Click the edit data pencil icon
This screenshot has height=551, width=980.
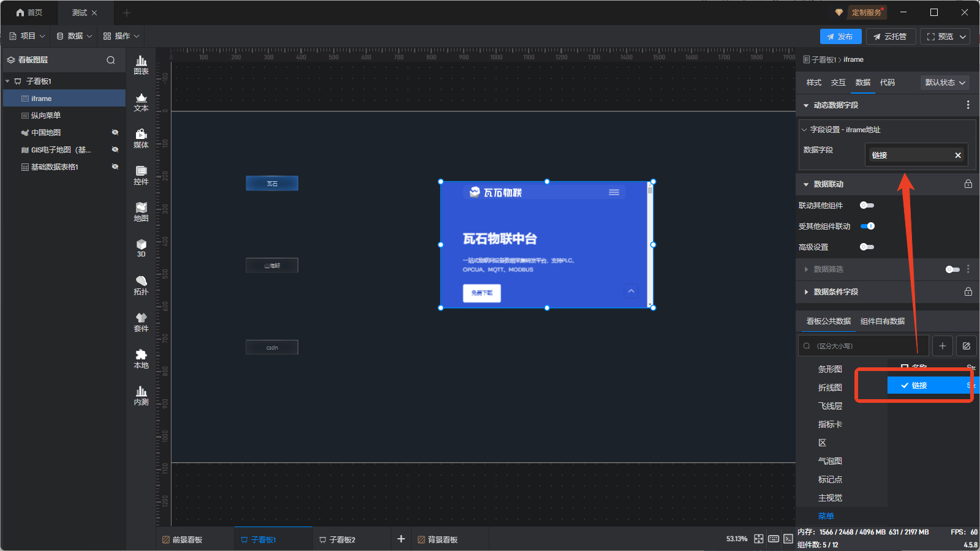point(967,346)
